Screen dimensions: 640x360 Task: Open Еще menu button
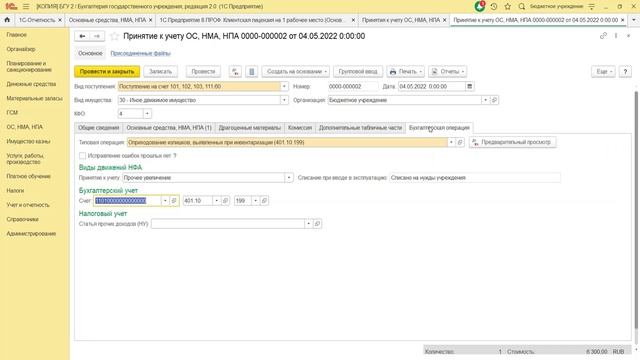coord(604,71)
